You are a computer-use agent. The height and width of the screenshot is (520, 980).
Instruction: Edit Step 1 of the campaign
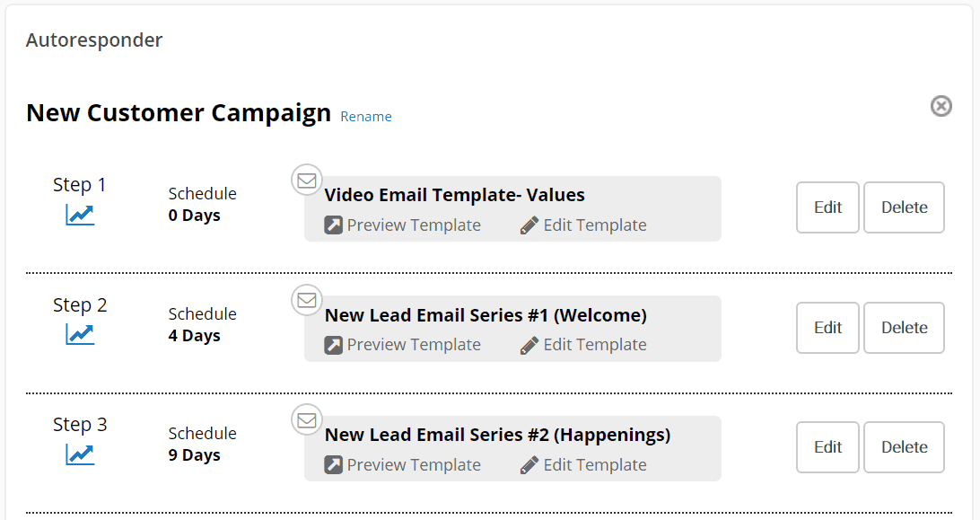point(827,207)
